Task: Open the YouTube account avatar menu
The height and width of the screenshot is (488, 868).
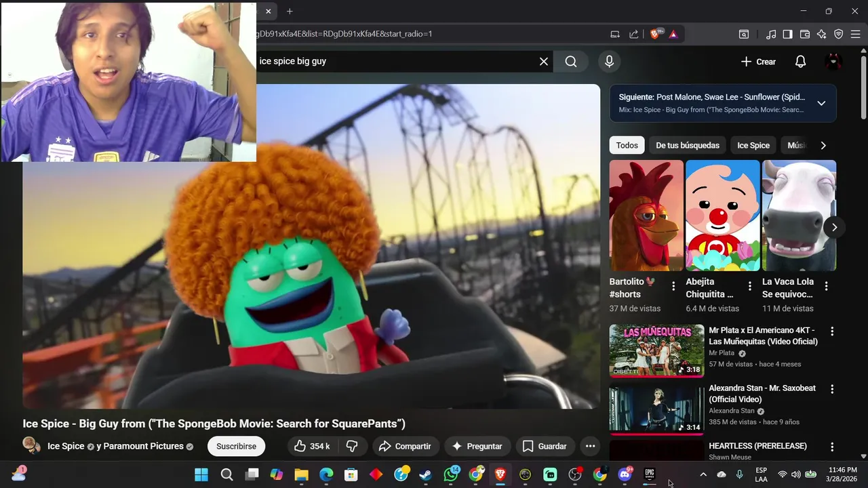Action: point(833,62)
